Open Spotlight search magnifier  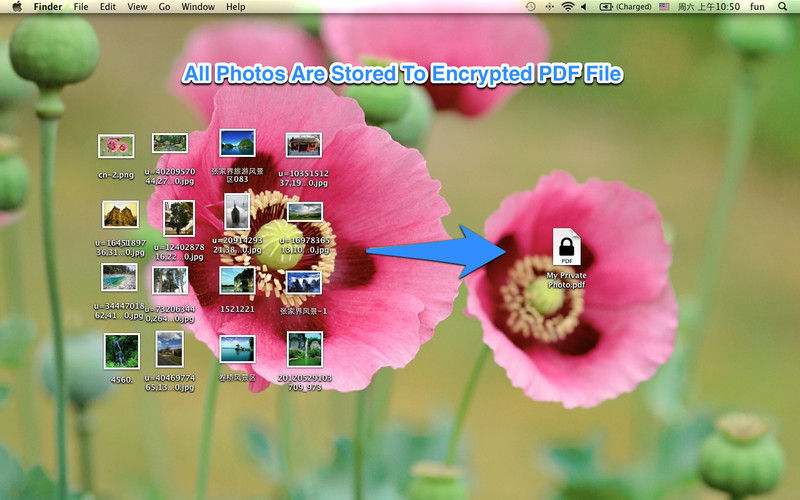(x=783, y=7)
